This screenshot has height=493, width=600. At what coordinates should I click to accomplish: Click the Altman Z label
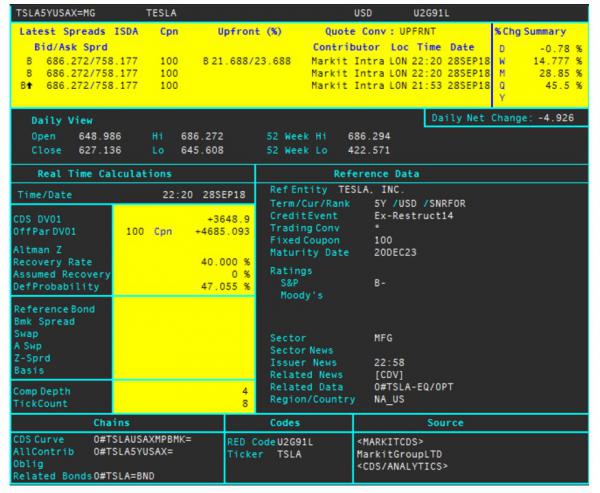tap(38, 250)
